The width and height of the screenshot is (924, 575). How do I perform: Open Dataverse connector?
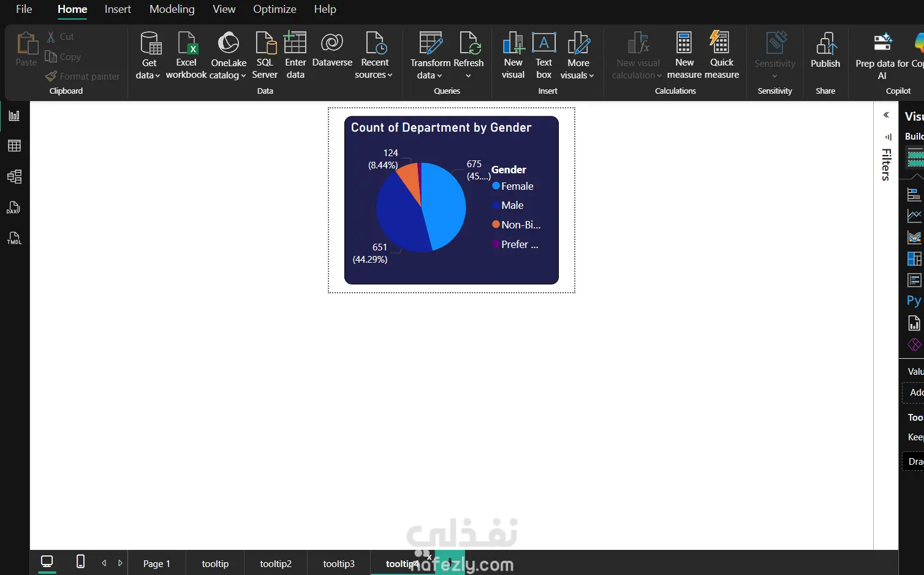point(332,50)
